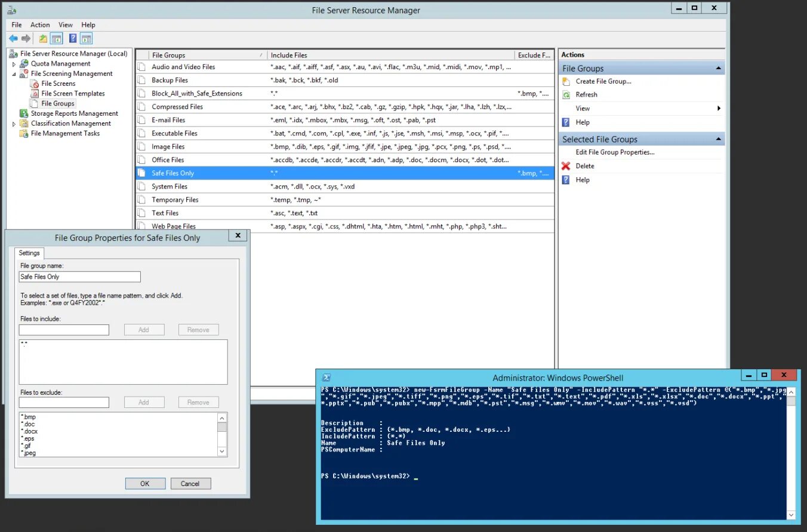Click the Up one level toolbar icon

click(x=43, y=39)
